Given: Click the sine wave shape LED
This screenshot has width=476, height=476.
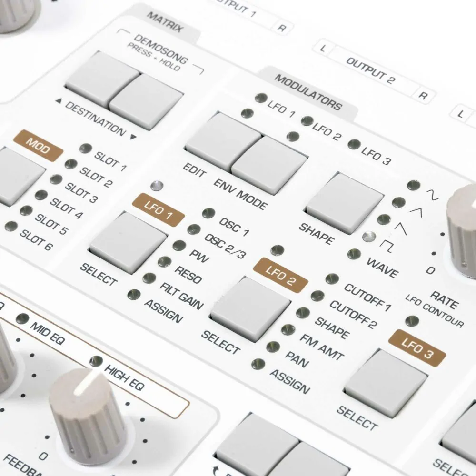Looking at the screenshot, I should 413,185.
